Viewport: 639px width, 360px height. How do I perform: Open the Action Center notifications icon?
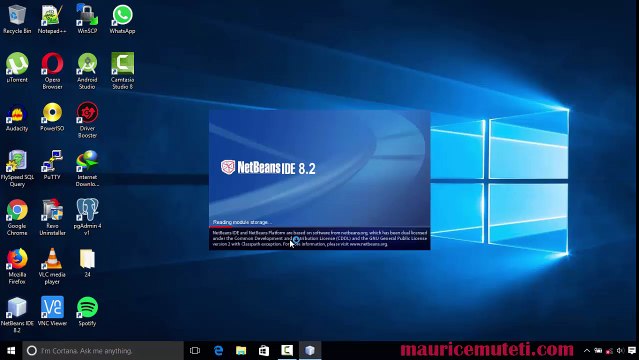pyautogui.click(x=632, y=351)
